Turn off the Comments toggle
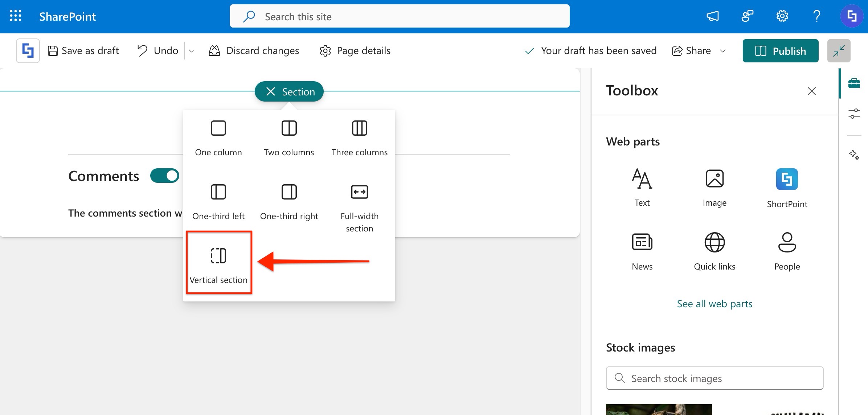This screenshot has width=868, height=415. tap(165, 176)
